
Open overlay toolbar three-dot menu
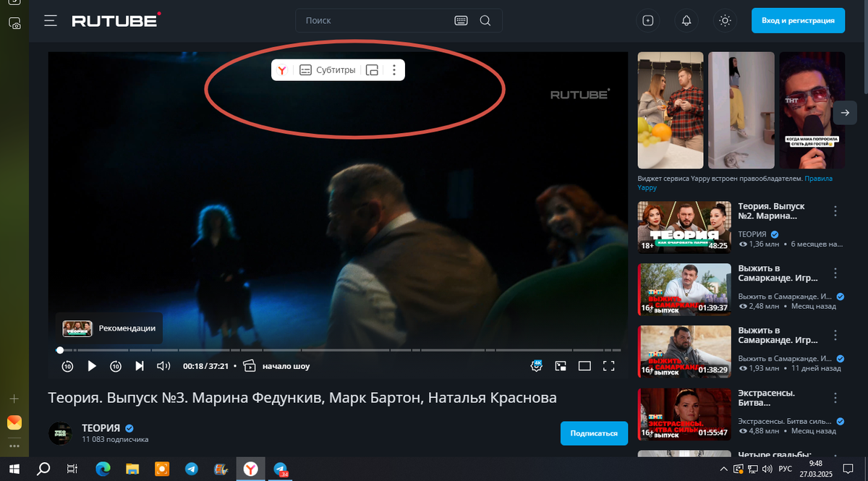[x=393, y=70]
